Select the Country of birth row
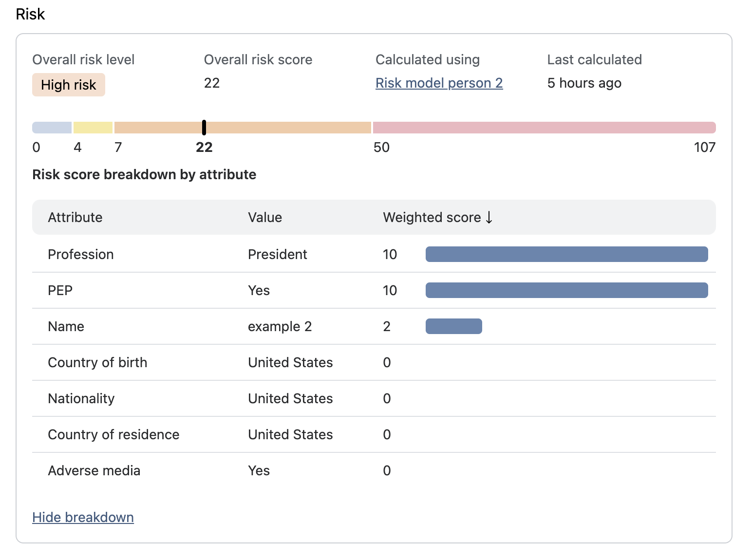The image size is (752, 560). 97,362
